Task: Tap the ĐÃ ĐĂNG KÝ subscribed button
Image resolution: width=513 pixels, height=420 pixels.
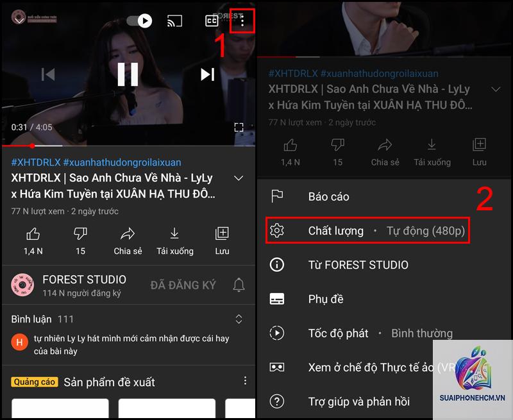Action: (183, 285)
